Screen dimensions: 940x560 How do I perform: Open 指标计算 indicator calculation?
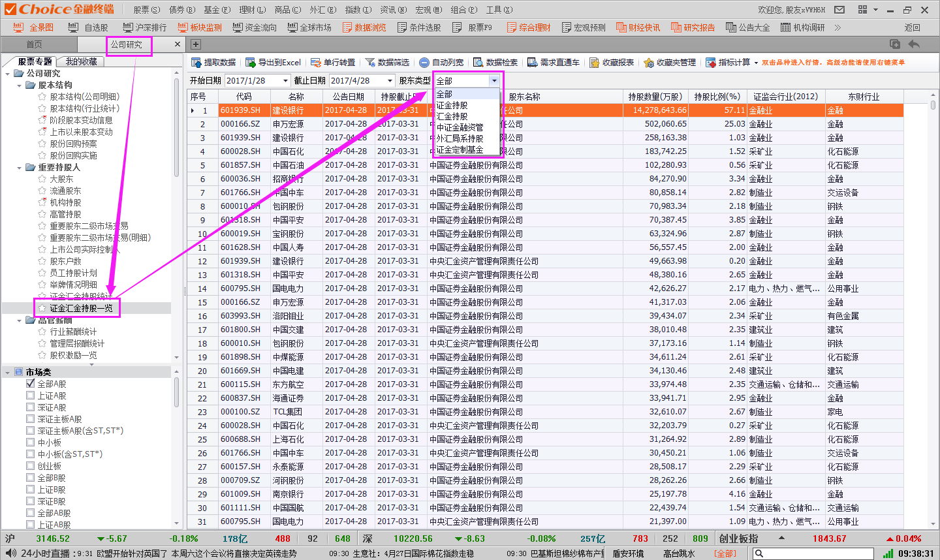tap(711, 63)
